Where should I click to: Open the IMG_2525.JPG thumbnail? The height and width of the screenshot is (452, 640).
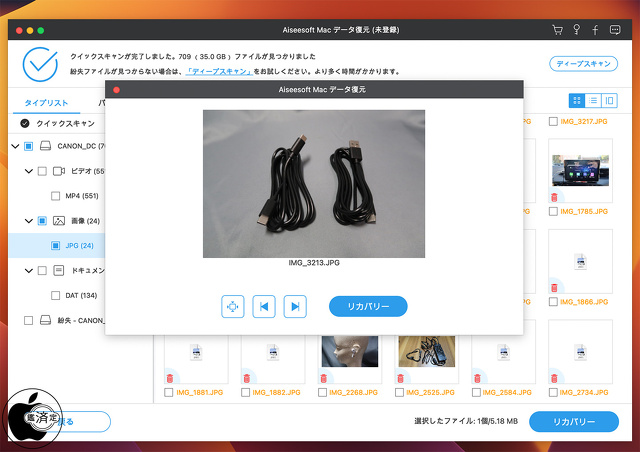(x=427, y=351)
